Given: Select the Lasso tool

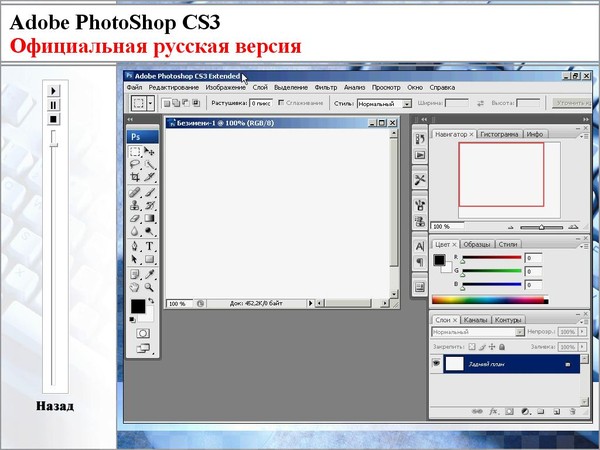Looking at the screenshot, I should click(x=135, y=165).
